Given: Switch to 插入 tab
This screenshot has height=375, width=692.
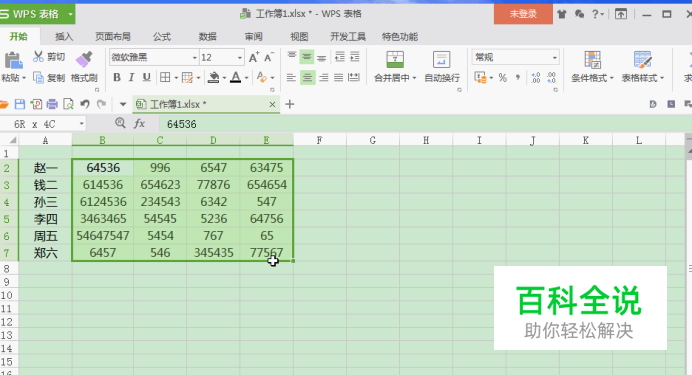Looking at the screenshot, I should click(64, 37).
